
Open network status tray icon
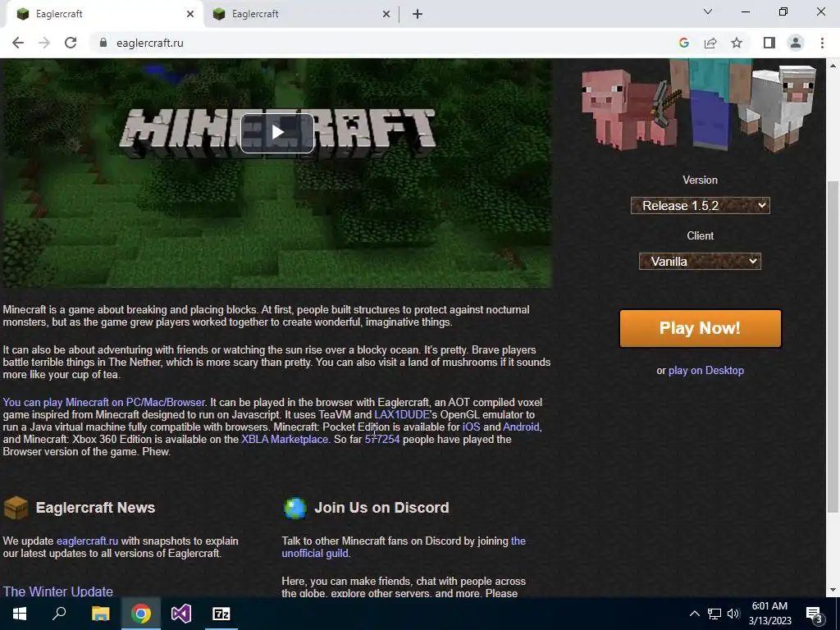pyautogui.click(x=714, y=614)
